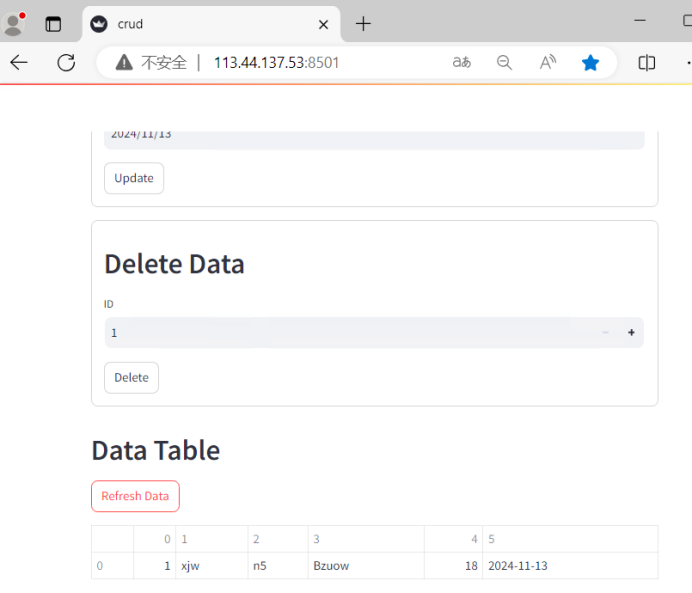
Task: Click the Delete button
Action: pyautogui.click(x=131, y=378)
